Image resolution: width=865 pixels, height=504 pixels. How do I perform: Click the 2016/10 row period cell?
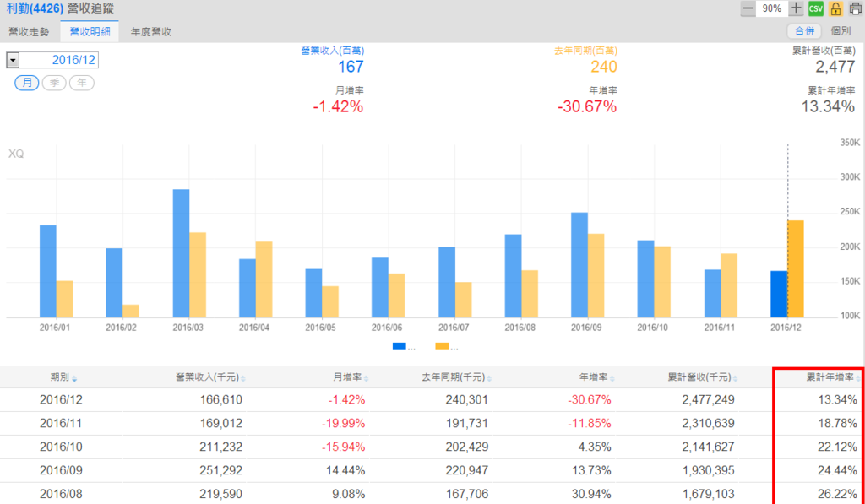pos(61,447)
